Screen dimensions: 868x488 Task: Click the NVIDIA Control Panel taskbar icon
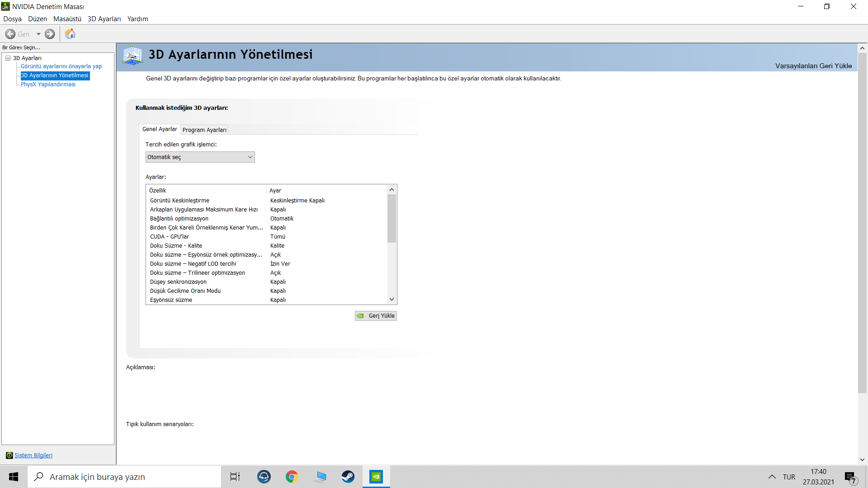376,477
